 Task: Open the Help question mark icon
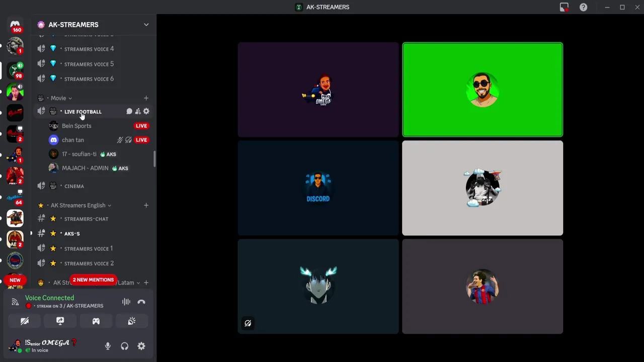click(x=583, y=7)
